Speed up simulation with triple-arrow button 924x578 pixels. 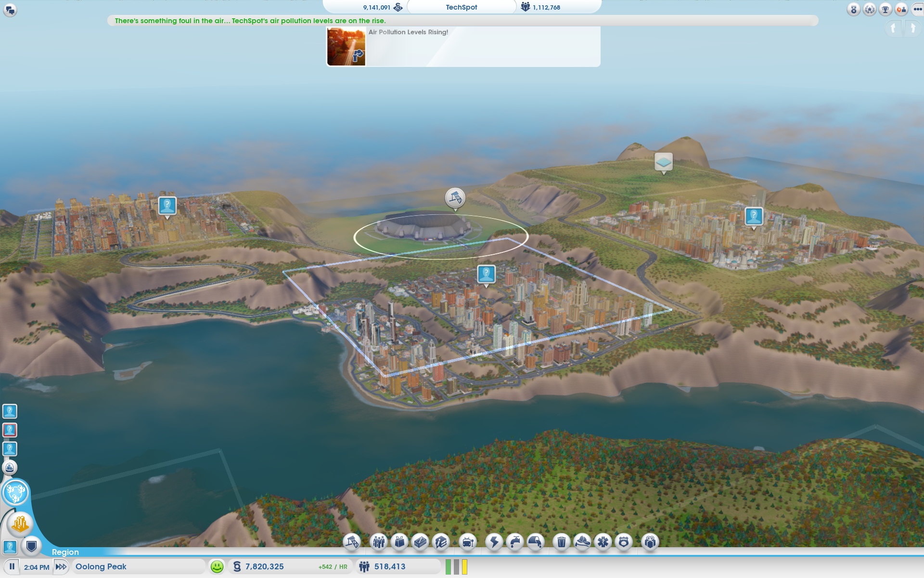click(x=61, y=566)
